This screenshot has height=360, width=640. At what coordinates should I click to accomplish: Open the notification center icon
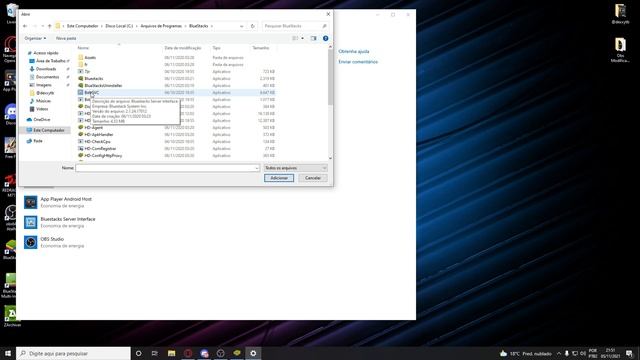coord(629,353)
